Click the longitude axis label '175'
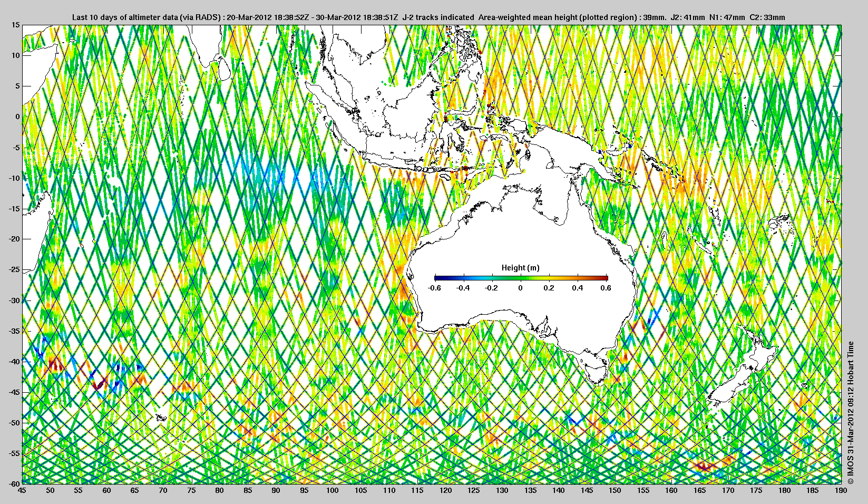Screen dimensions: 868x504 pyautogui.click(x=756, y=490)
